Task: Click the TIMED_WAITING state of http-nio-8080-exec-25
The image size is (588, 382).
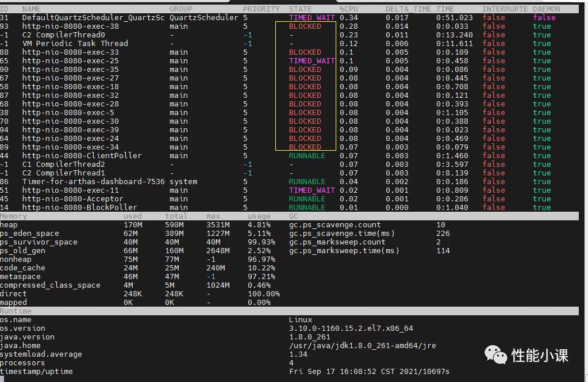Action: [312, 60]
